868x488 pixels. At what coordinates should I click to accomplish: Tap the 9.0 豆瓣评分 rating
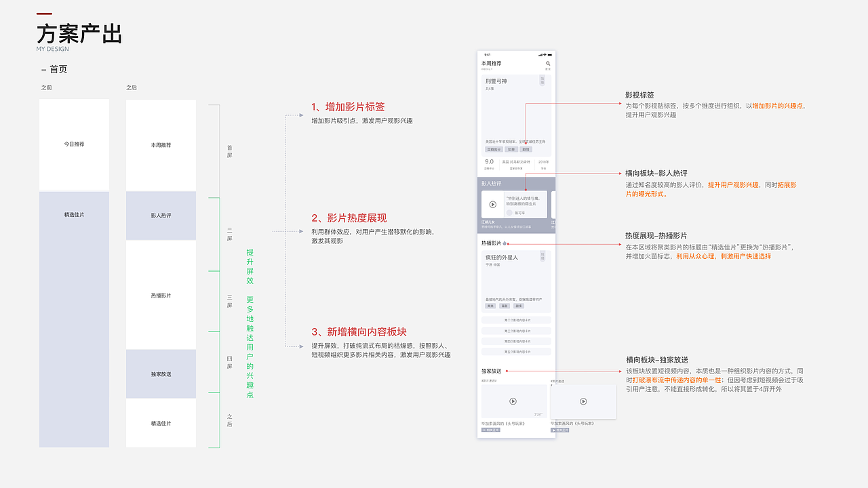[488, 161]
